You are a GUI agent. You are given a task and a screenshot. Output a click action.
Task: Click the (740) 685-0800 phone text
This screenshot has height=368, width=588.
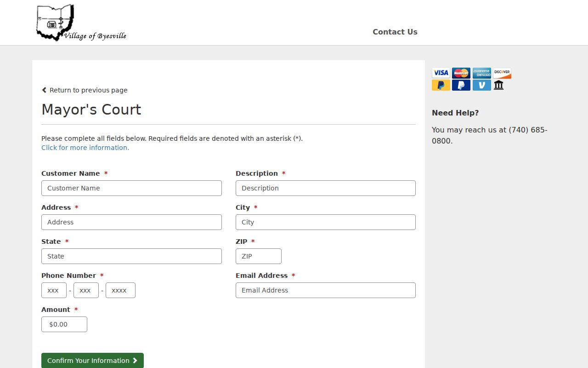[490, 135]
